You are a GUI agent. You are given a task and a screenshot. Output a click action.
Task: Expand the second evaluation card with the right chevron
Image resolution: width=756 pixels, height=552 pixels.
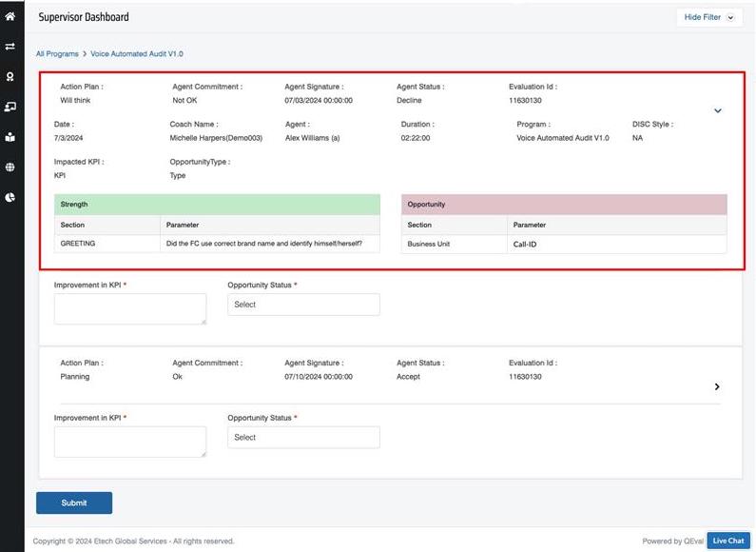click(717, 386)
